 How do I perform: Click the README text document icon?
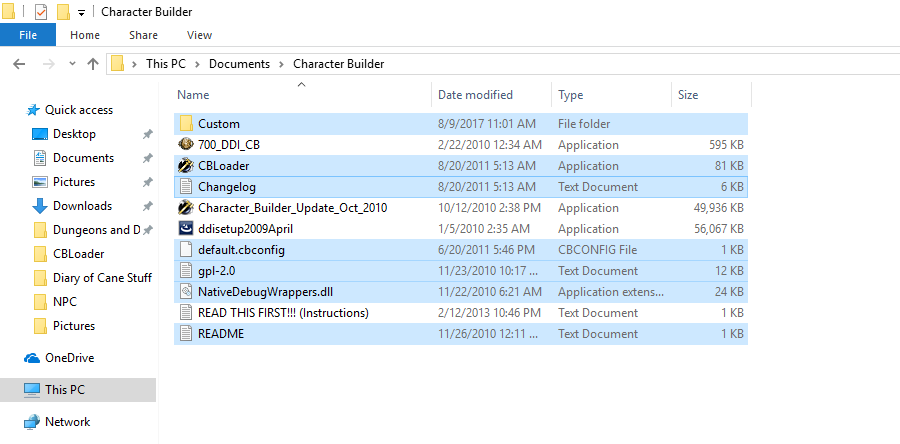185,334
